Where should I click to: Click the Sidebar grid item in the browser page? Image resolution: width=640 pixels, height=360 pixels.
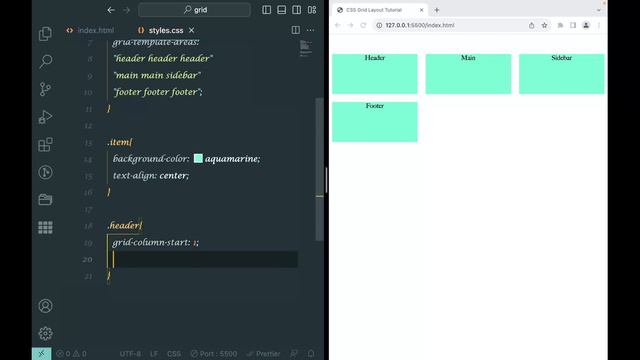pyautogui.click(x=562, y=74)
